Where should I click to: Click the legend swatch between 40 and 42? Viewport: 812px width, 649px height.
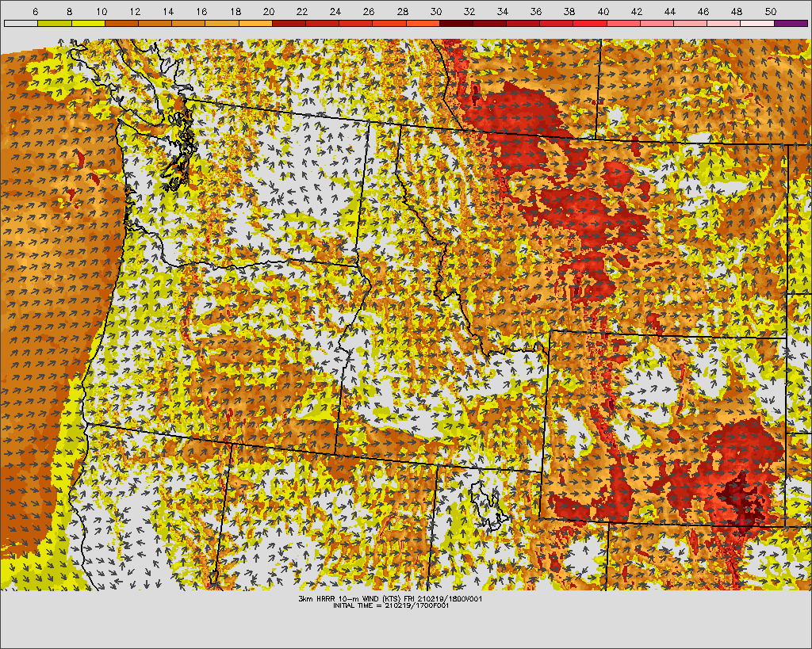[623, 23]
